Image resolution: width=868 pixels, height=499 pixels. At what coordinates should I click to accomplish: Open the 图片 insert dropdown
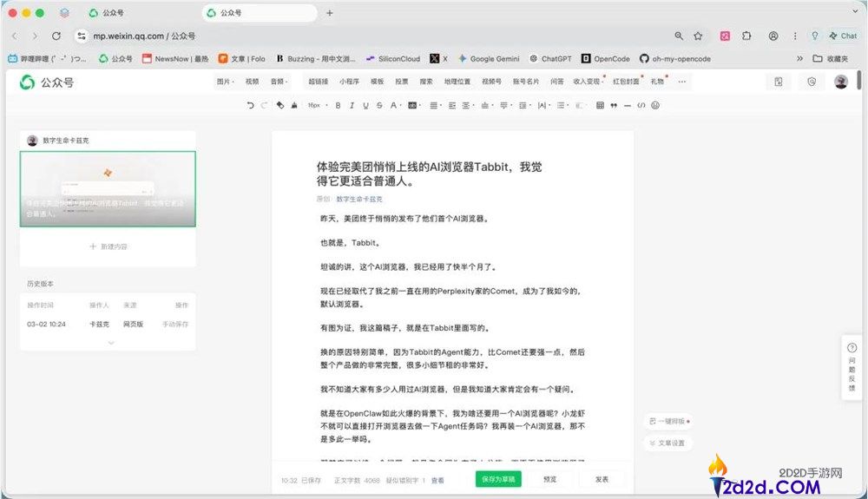225,82
